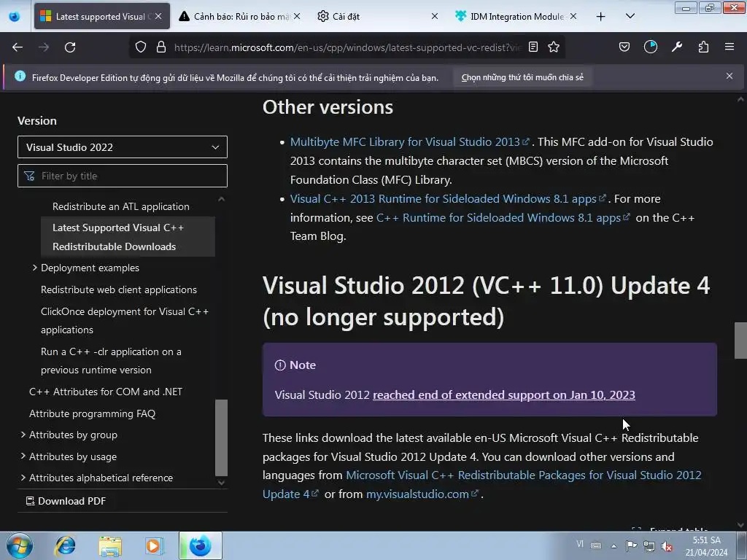List all tabs dropdown arrow
Viewport: 747px width, 560px height.
[630, 16]
